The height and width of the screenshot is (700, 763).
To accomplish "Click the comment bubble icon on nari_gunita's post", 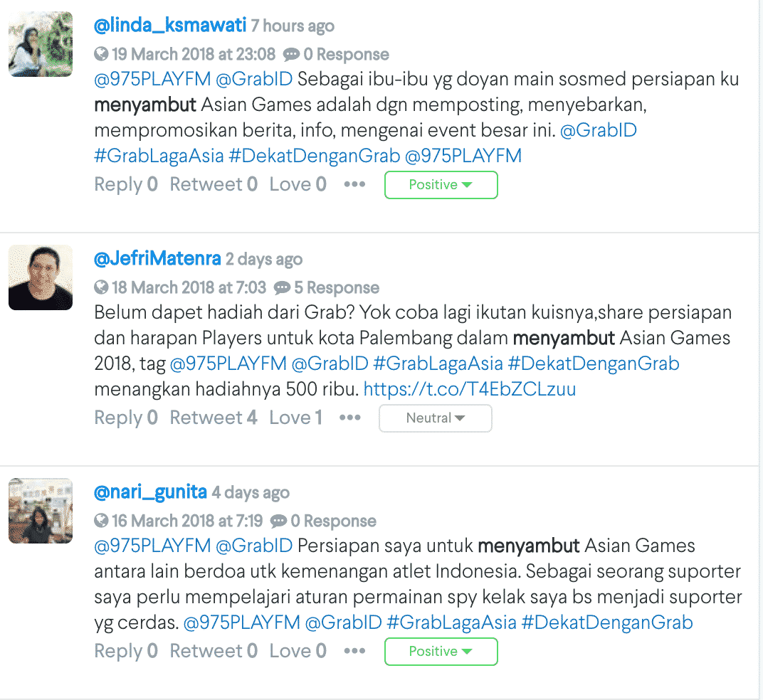I will tap(278, 521).
